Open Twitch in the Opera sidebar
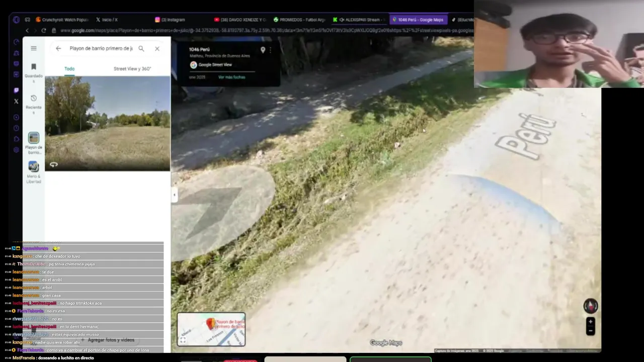Image resolution: width=644 pixels, height=362 pixels. coord(16,90)
